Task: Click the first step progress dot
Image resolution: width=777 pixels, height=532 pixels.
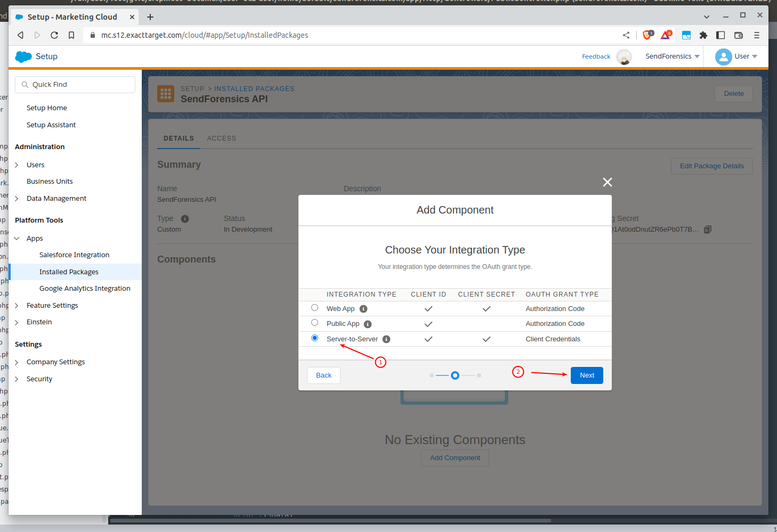Action: 432,375
